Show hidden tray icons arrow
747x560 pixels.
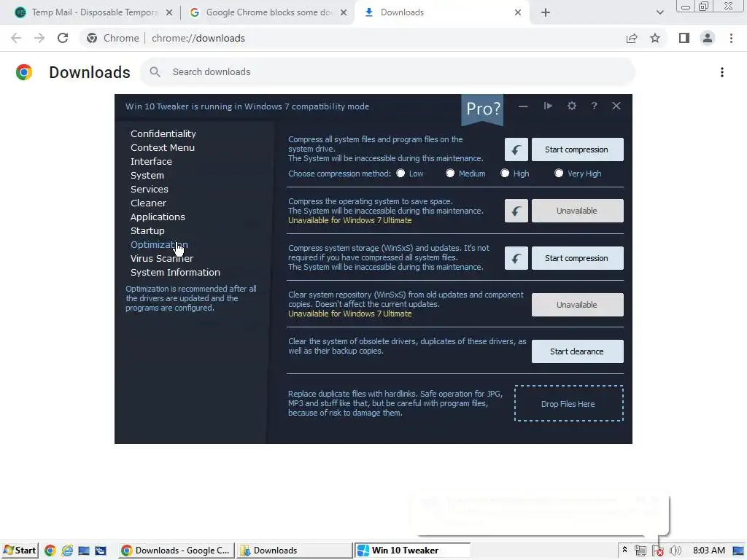pyautogui.click(x=624, y=550)
